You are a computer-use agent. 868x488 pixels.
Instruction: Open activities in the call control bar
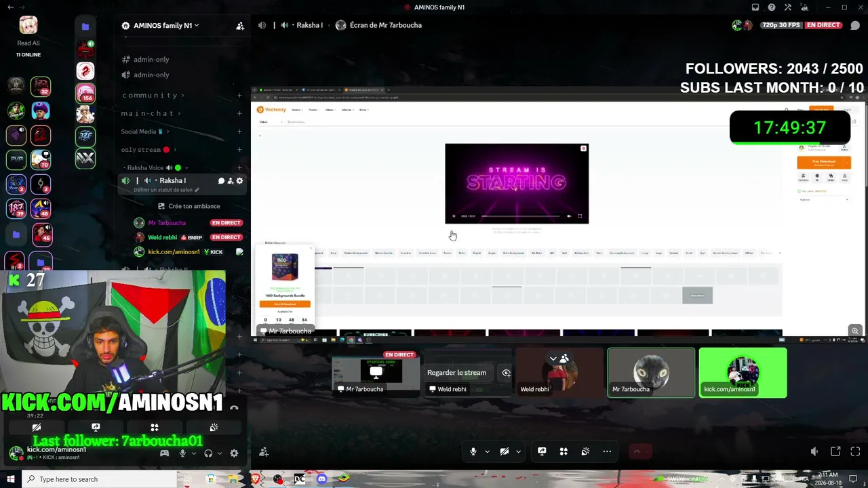coord(564,451)
